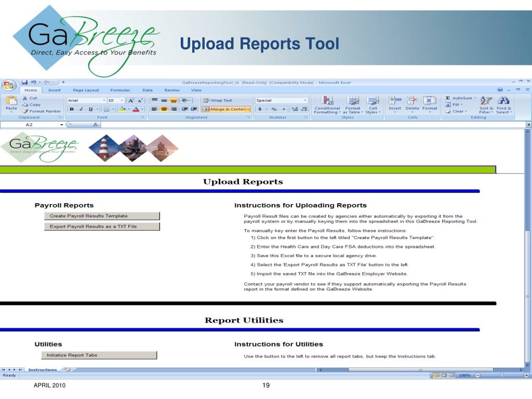Click the fill color yellow swatch

pyautogui.click(x=122, y=109)
